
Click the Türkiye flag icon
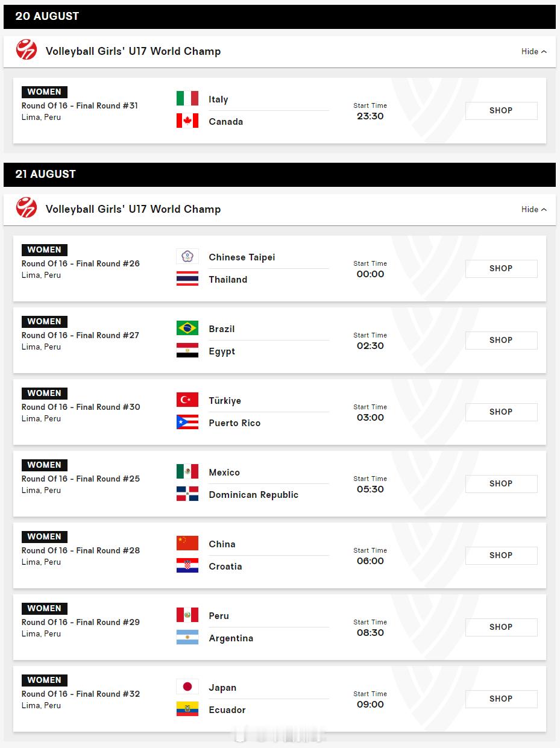click(187, 400)
